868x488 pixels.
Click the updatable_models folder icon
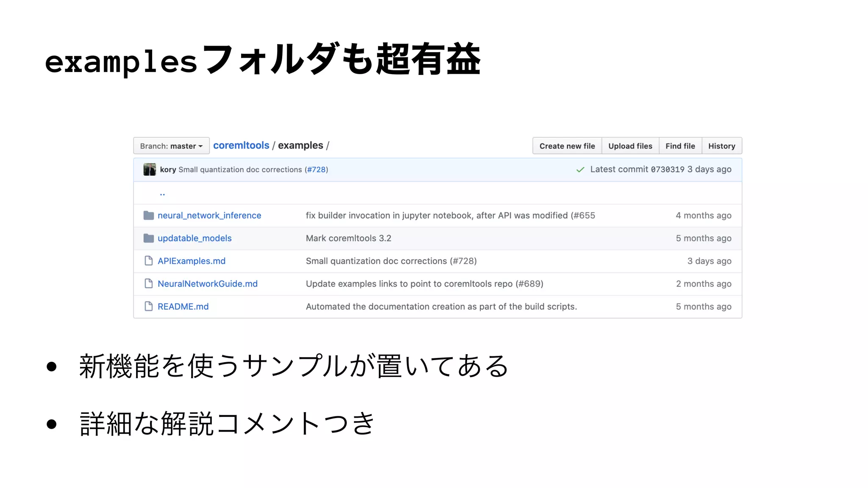point(148,238)
